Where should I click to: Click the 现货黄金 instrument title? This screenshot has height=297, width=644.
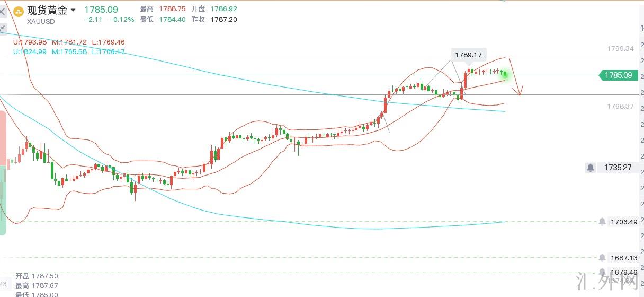[x=48, y=10]
